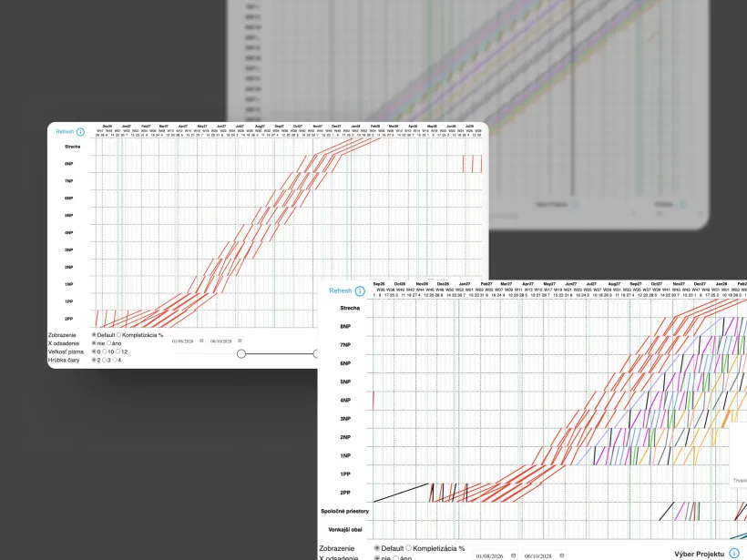747x560 pixels.
Task: Enable áno for X odsadenie
Action: click(107, 343)
